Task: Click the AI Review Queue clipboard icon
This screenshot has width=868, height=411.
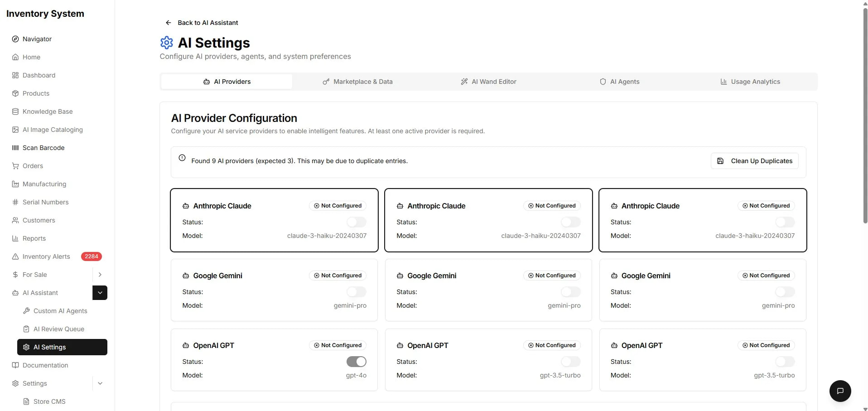Action: pos(26,329)
